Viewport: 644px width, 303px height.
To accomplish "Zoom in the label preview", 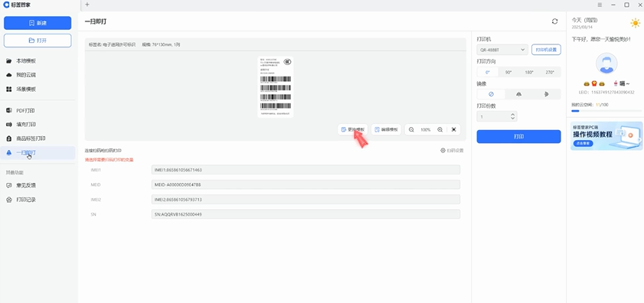I will 440,129.
